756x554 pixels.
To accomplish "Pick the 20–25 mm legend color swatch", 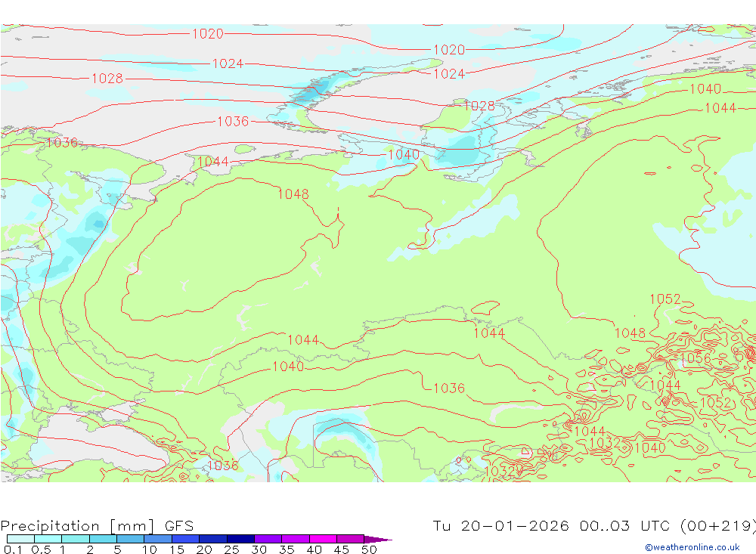I will pos(212,539).
